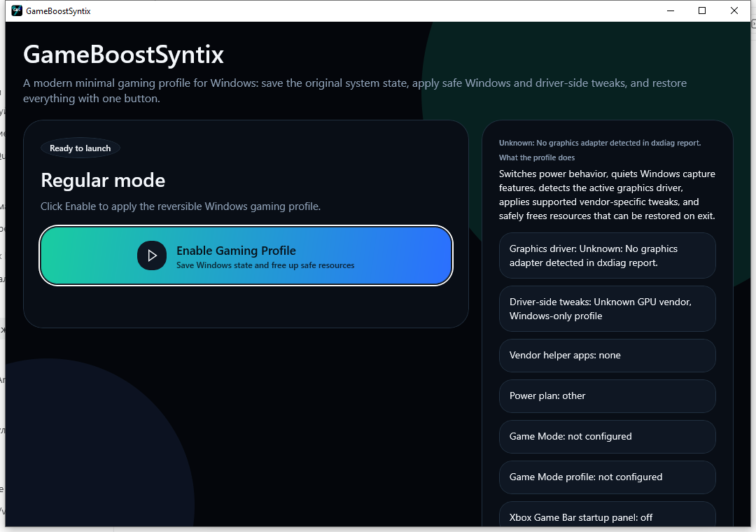Click the Driver-side tweaks info card
Image resolution: width=756 pixels, height=532 pixels.
click(608, 309)
